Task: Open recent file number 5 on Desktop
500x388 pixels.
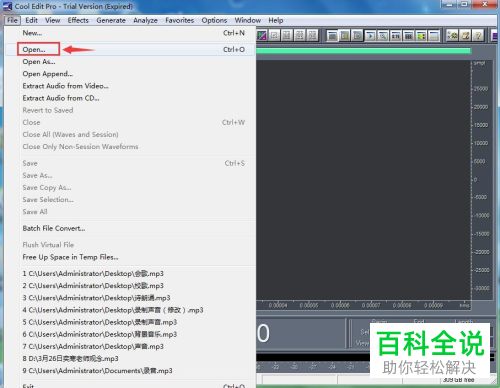Action: tap(130, 322)
